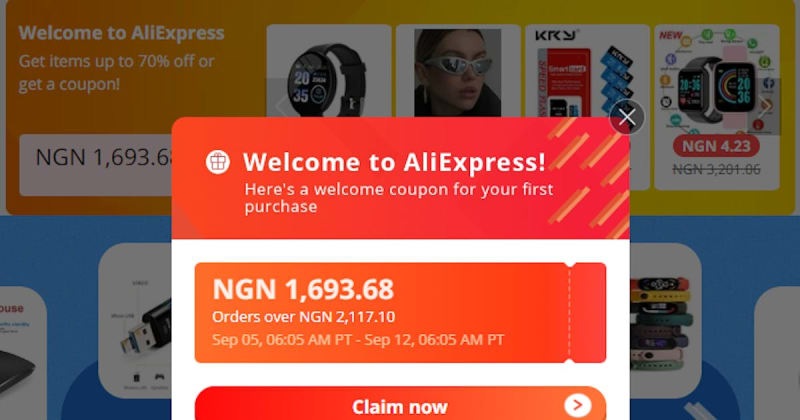Show next products with right carousel arrow
800x420 pixels.
(767, 106)
